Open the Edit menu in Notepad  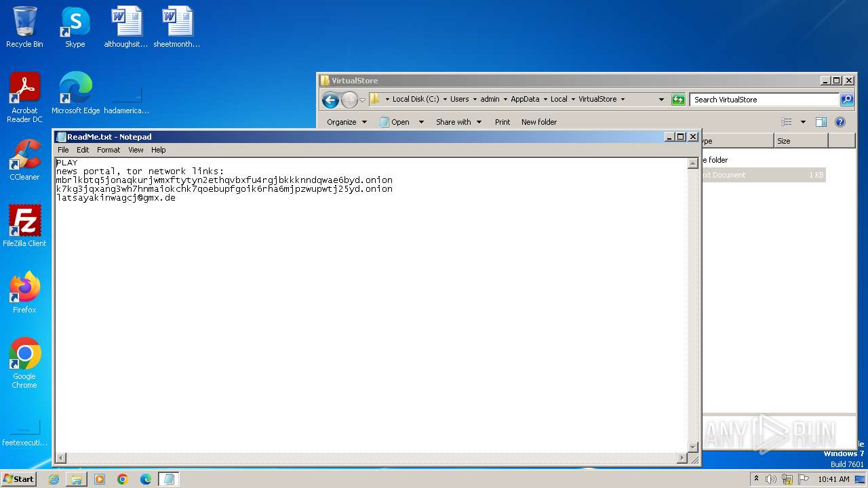tap(83, 150)
